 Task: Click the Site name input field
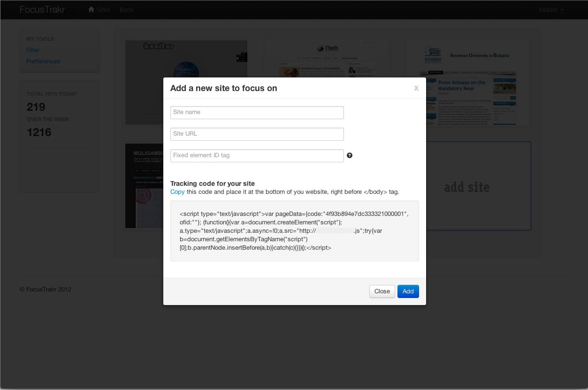pos(257,112)
